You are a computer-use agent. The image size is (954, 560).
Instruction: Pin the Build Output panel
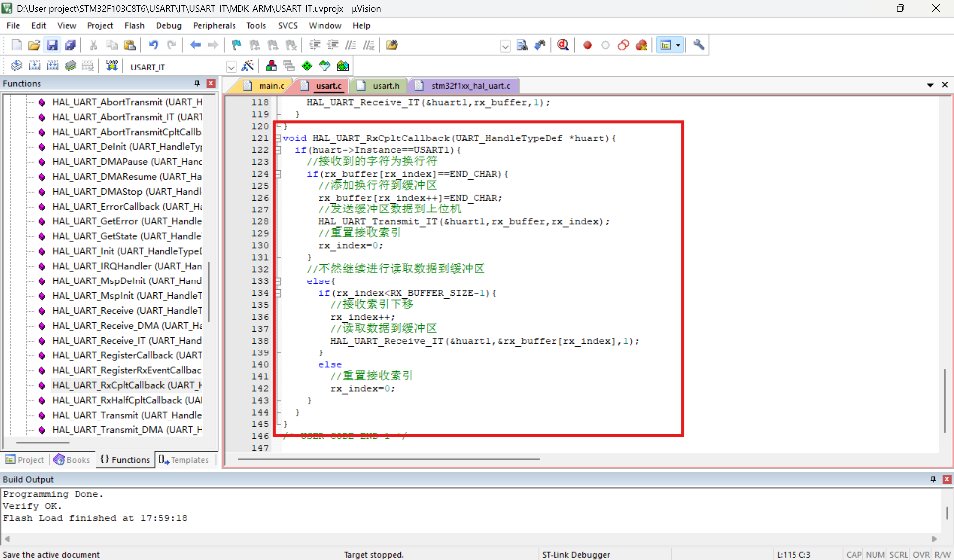[x=933, y=479]
